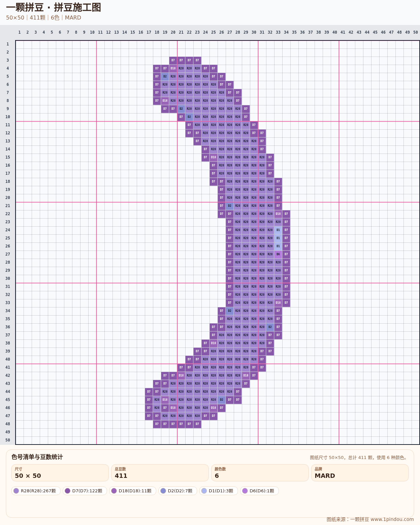
Task: Select the D2 blue-violet legend swatch
Action: tap(163, 491)
